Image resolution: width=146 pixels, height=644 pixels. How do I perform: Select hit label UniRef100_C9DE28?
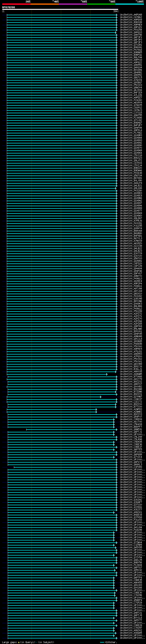(131, 625)
